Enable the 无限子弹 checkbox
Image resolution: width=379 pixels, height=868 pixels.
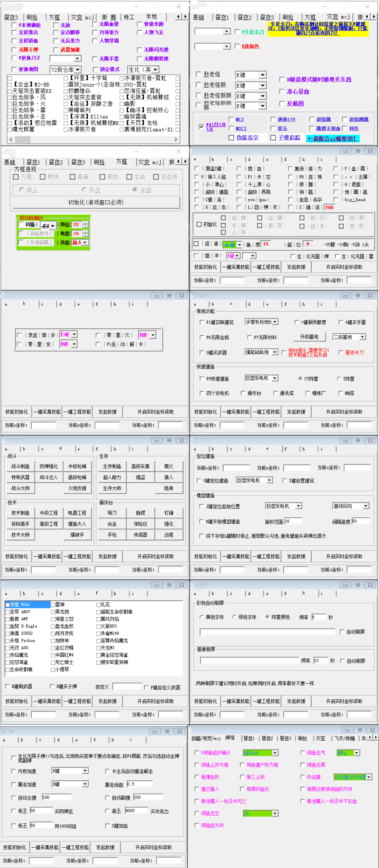pyautogui.click(x=14, y=49)
